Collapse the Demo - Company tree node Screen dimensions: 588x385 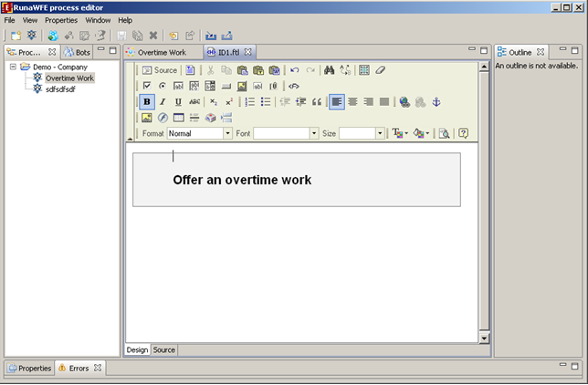tap(13, 67)
